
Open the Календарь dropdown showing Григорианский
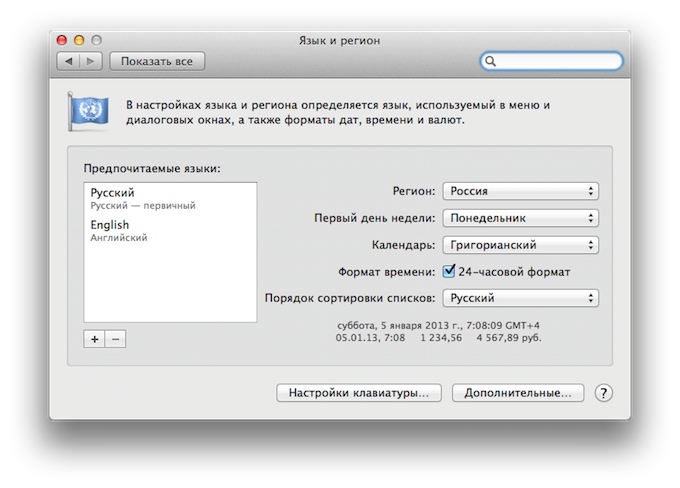[x=521, y=245]
